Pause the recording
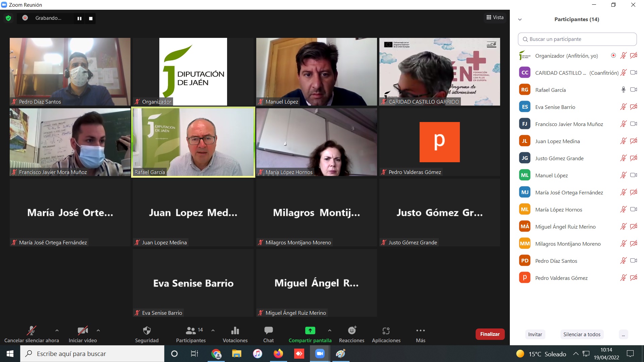This screenshot has width=644, height=362. 79,18
